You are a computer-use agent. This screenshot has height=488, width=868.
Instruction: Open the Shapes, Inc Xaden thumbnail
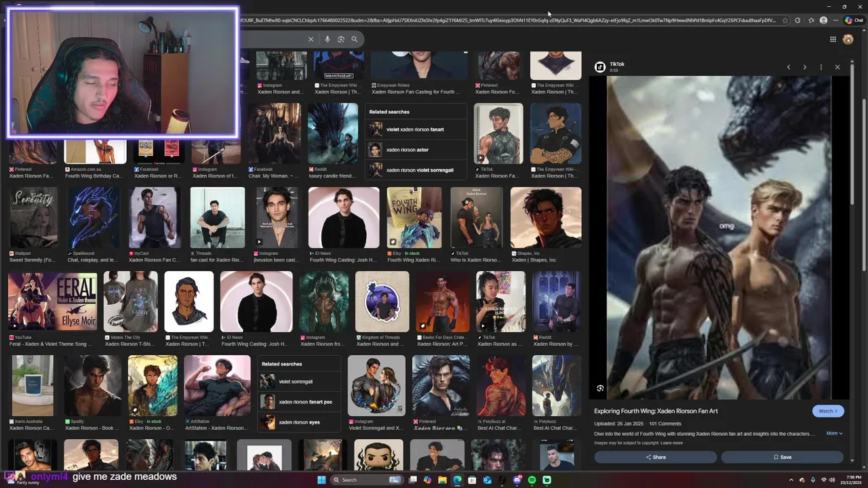click(x=546, y=218)
